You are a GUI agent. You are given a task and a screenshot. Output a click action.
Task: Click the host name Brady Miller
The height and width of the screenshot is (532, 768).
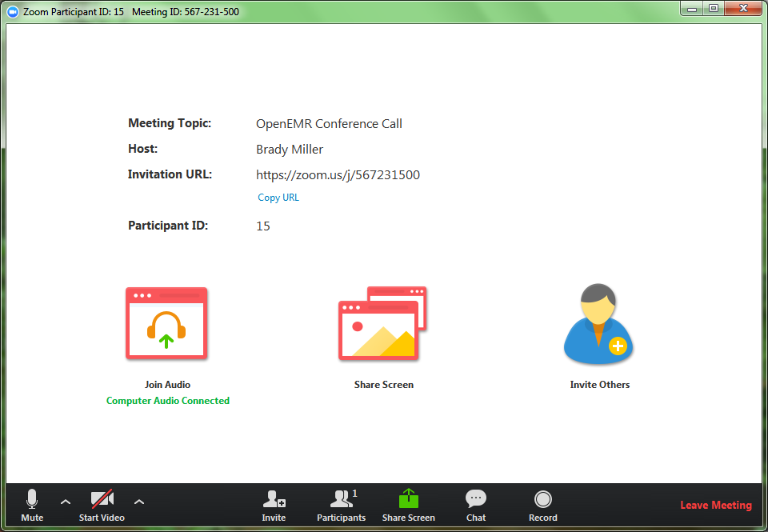click(290, 150)
